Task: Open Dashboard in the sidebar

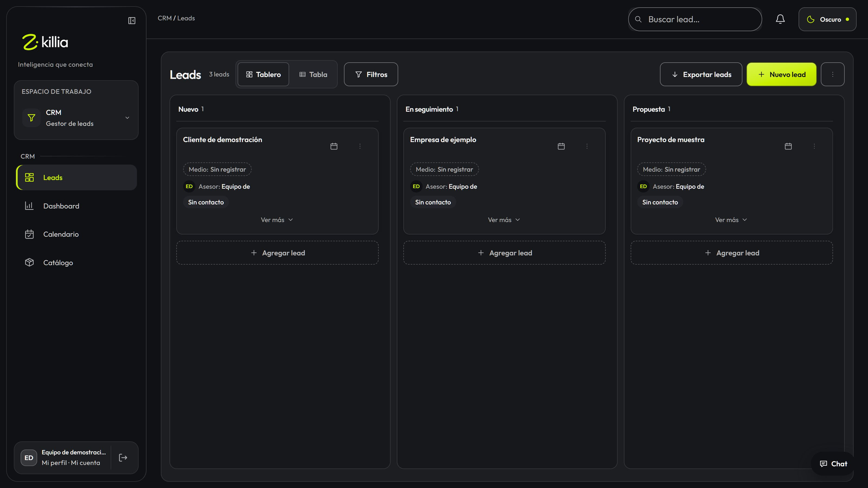Action: (76, 206)
